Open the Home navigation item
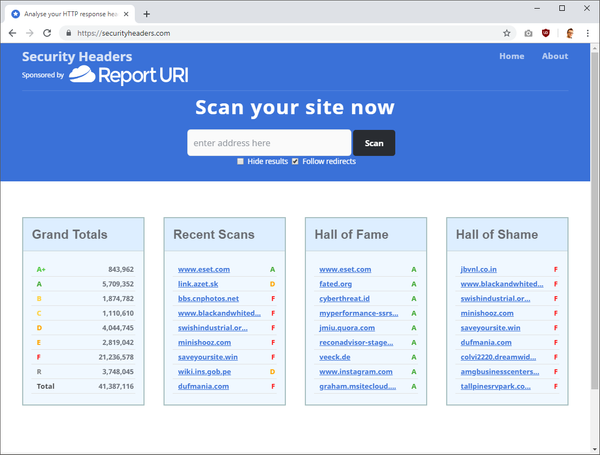Viewport: 600px width, 455px height. pyautogui.click(x=511, y=56)
